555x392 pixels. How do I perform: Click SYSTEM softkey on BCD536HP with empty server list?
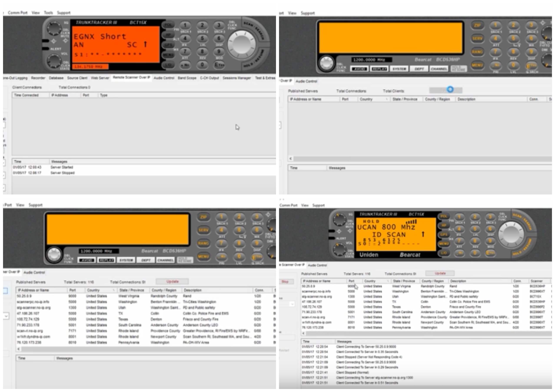pyautogui.click(x=399, y=69)
